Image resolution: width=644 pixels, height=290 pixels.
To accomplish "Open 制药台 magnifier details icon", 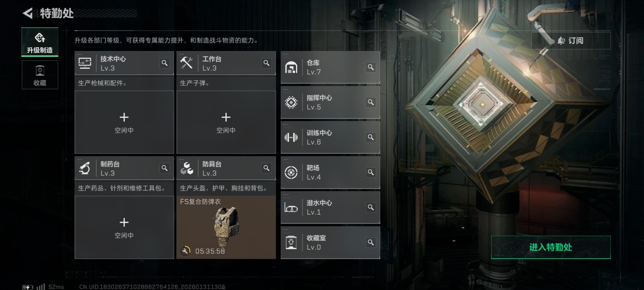I will coord(164,168).
